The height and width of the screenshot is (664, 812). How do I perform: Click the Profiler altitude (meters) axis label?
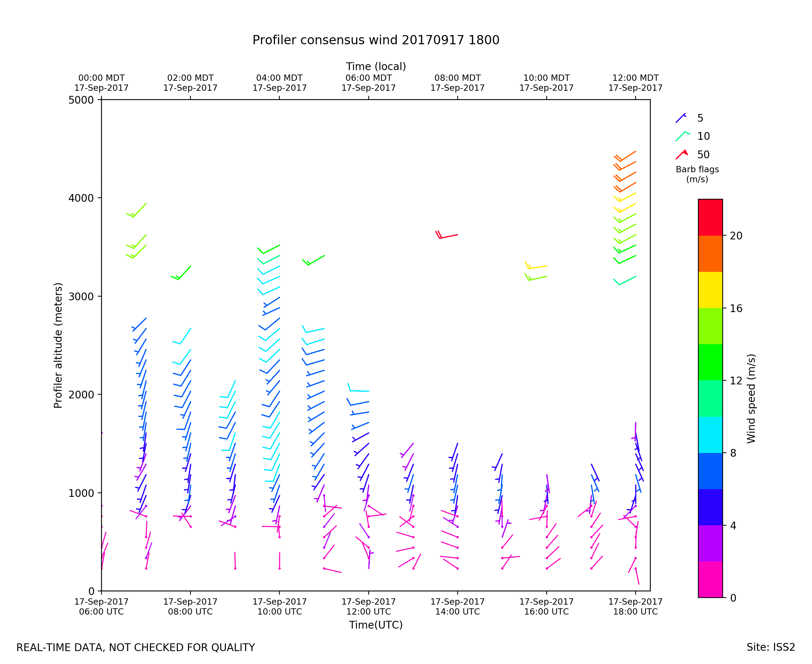[x=58, y=345]
